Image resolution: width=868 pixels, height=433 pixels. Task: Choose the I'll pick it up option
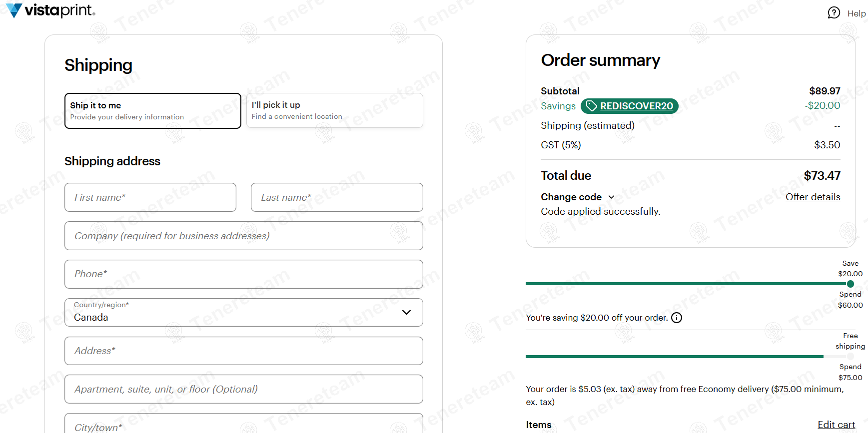(334, 110)
